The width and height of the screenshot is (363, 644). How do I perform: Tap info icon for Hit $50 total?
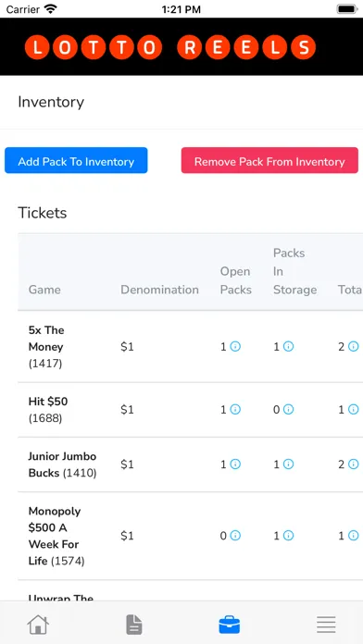[x=353, y=410]
